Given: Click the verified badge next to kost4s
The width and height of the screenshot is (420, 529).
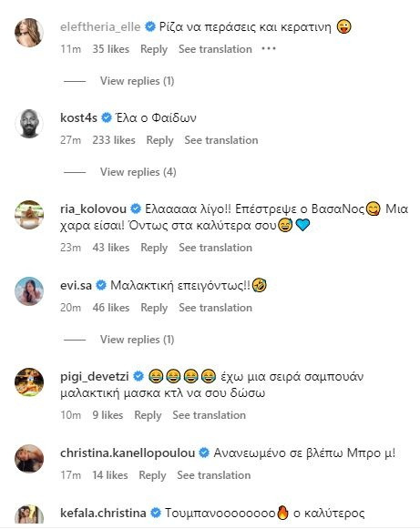Looking at the screenshot, I should (x=107, y=117).
